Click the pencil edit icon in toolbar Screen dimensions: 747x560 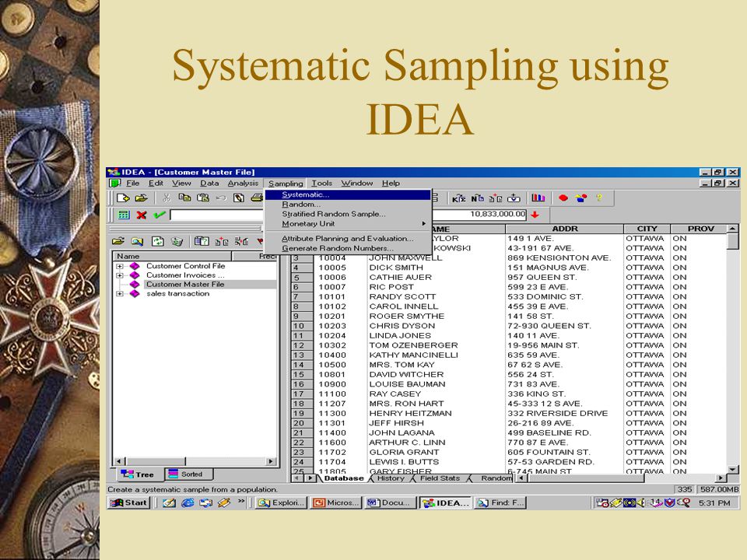click(239, 198)
